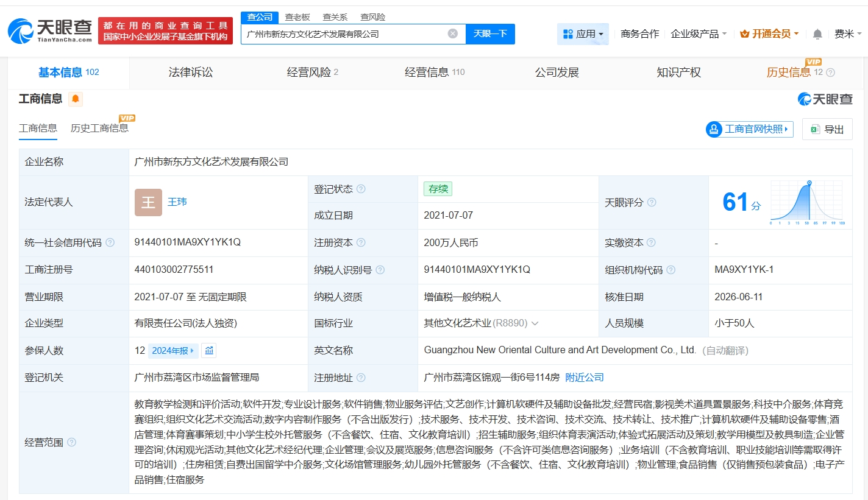
Task: Open the 经营信息 tab
Action: (435, 72)
